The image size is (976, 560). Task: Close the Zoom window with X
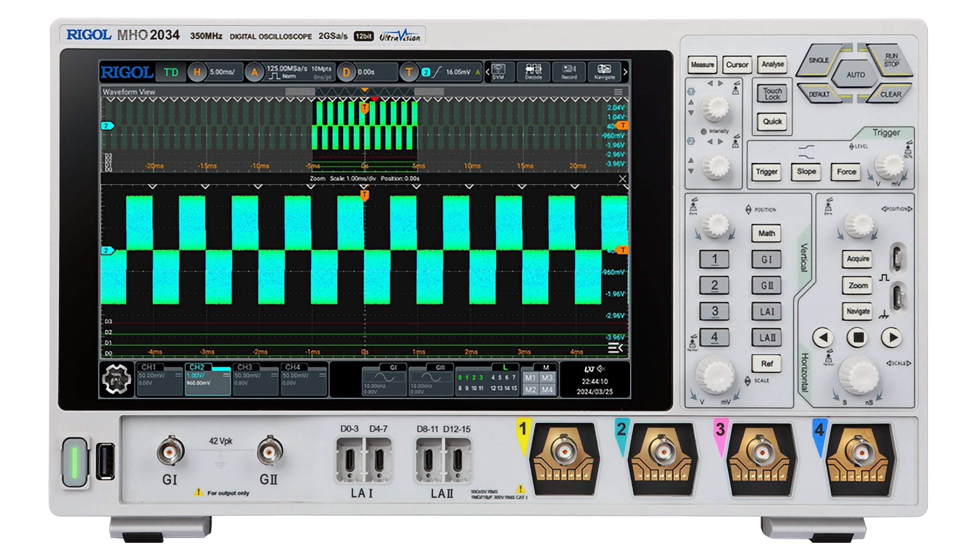pos(622,179)
